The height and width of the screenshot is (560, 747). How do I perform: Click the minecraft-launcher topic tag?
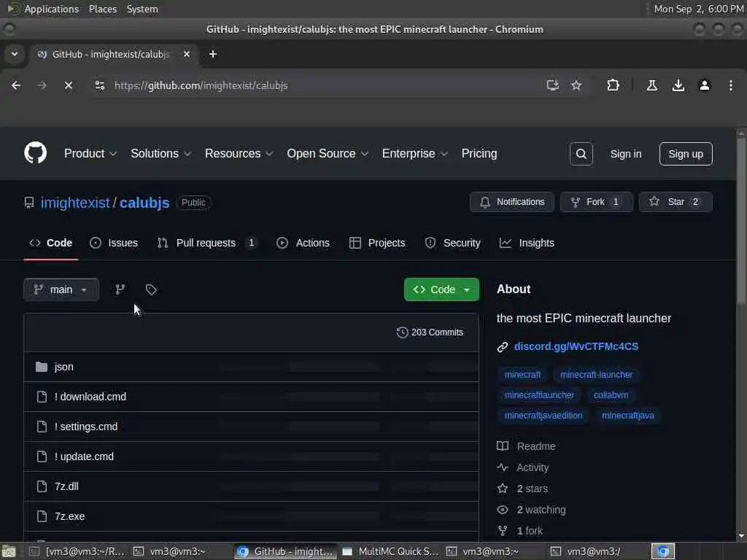596,375
